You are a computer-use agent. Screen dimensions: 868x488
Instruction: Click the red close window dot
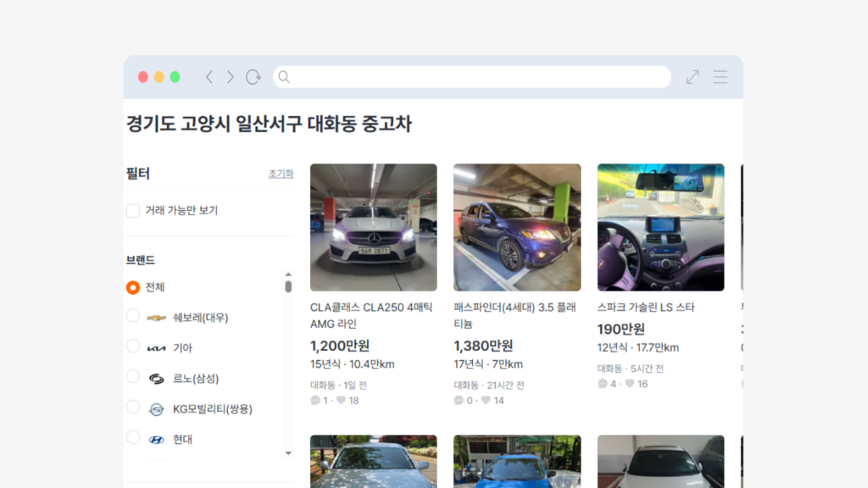click(x=142, y=77)
